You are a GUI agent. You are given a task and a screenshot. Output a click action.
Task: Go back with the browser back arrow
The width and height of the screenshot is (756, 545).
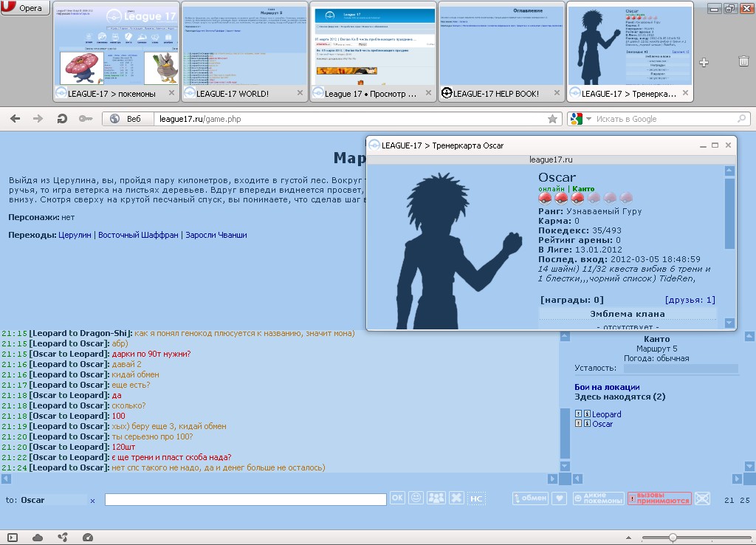(x=15, y=119)
